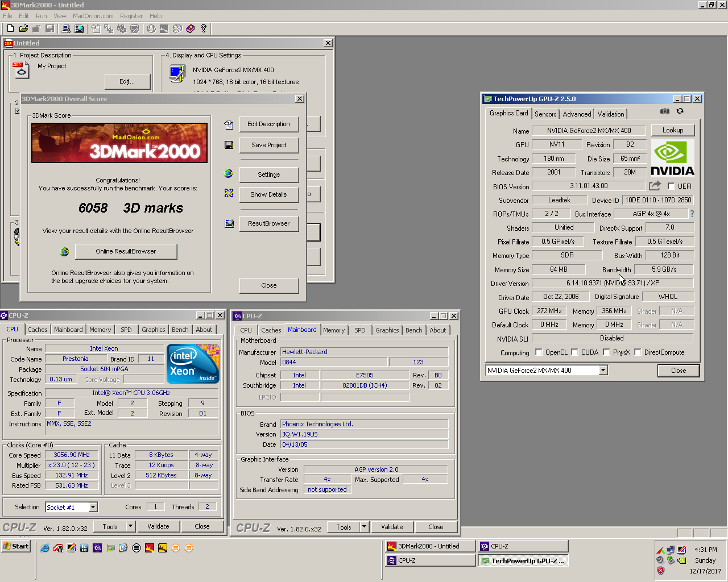728x582 pixels.
Task: Click the globe icon beside Online ResultBrowser
Action: (64, 251)
